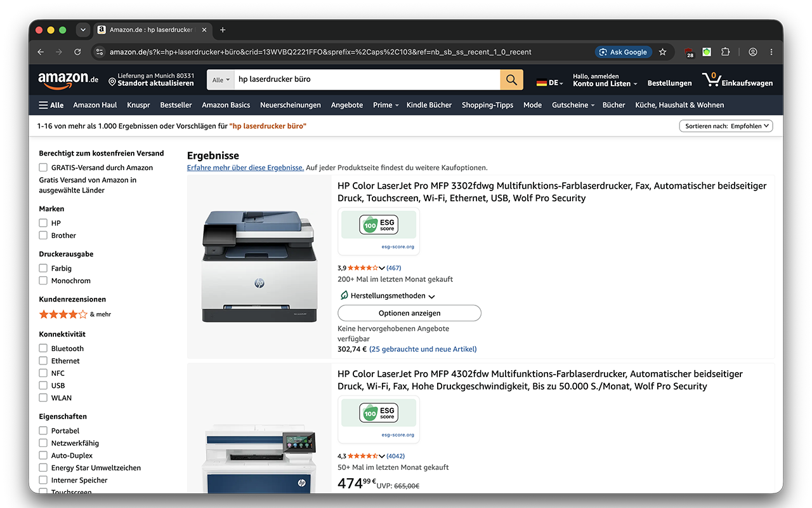Enable the Monochrom filter

(x=43, y=281)
